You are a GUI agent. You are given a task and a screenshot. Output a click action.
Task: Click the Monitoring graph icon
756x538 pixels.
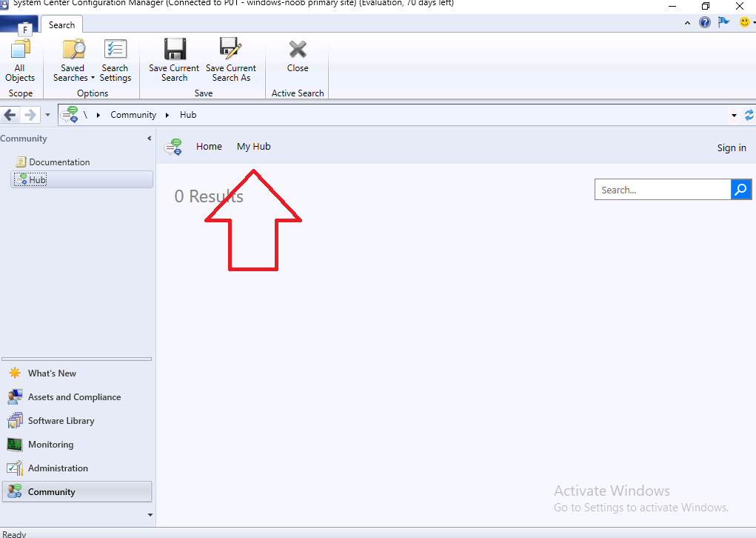tap(15, 444)
